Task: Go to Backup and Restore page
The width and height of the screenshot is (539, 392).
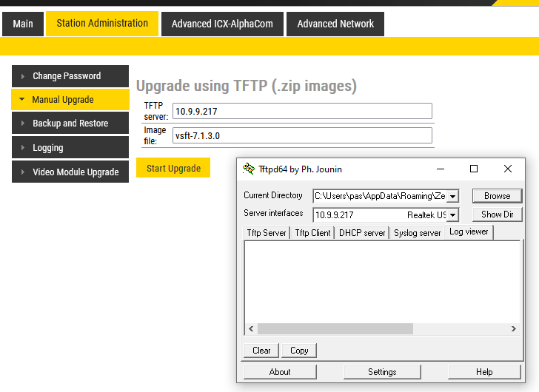Action: pos(70,124)
